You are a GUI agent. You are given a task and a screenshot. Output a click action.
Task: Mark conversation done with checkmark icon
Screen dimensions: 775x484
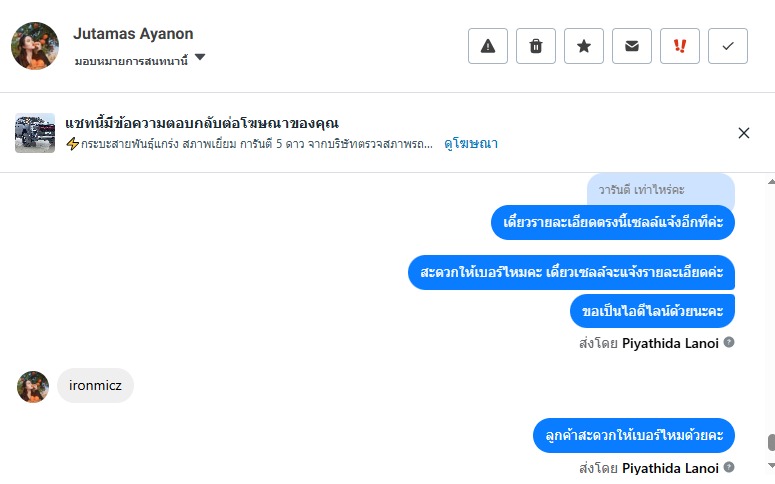728,46
